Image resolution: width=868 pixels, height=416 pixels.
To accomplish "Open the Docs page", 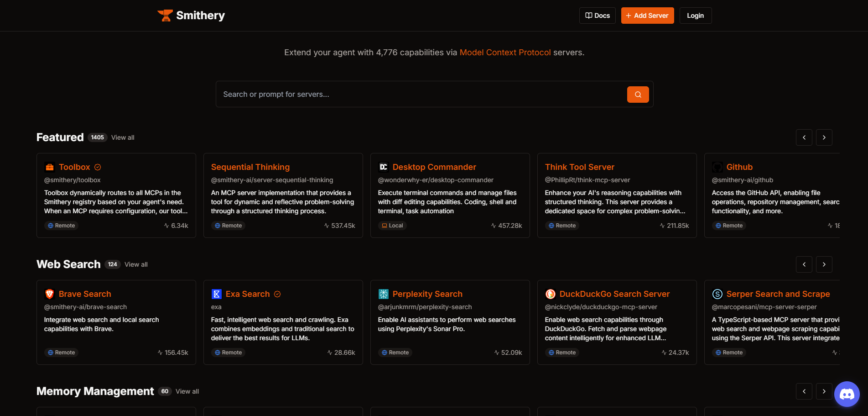I will (x=597, y=16).
